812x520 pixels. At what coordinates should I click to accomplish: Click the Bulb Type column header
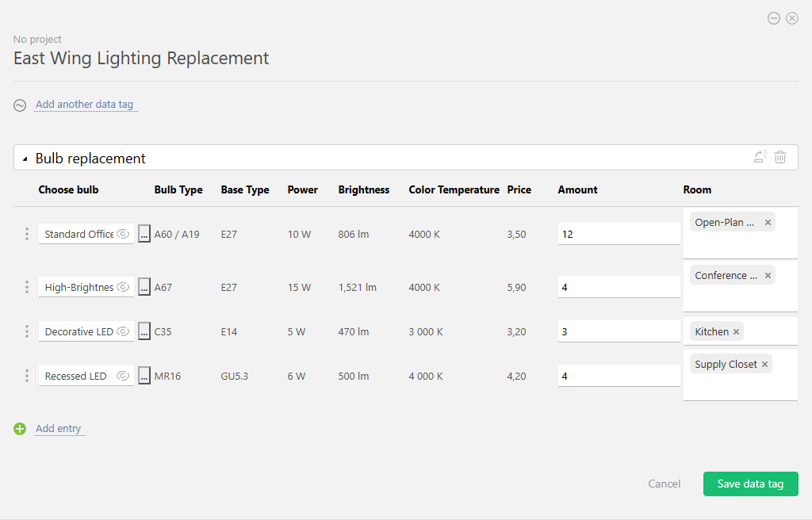[x=178, y=189]
